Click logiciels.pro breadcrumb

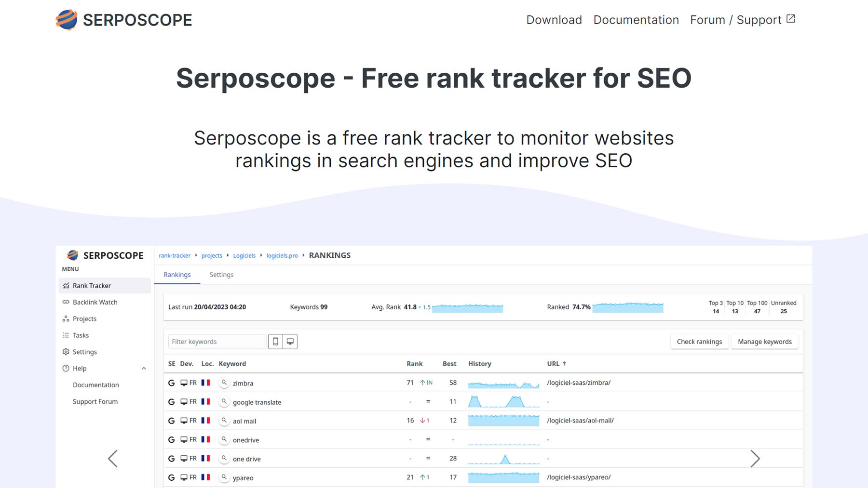[282, 256]
